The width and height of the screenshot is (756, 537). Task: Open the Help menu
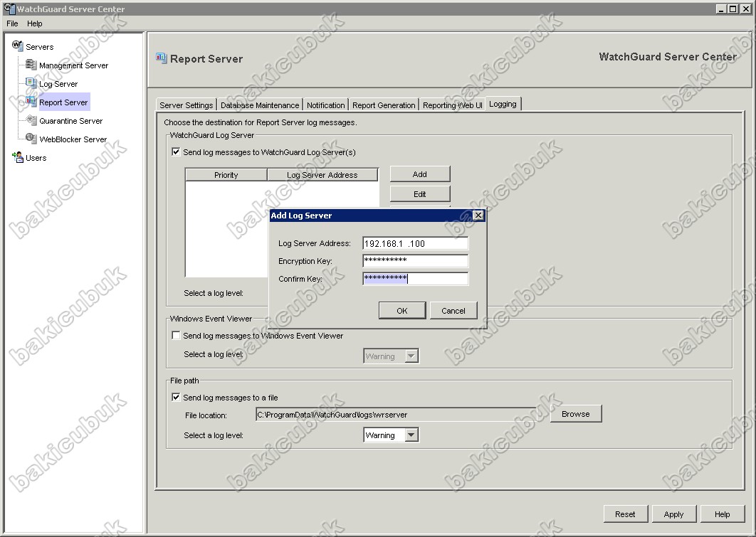tap(34, 23)
